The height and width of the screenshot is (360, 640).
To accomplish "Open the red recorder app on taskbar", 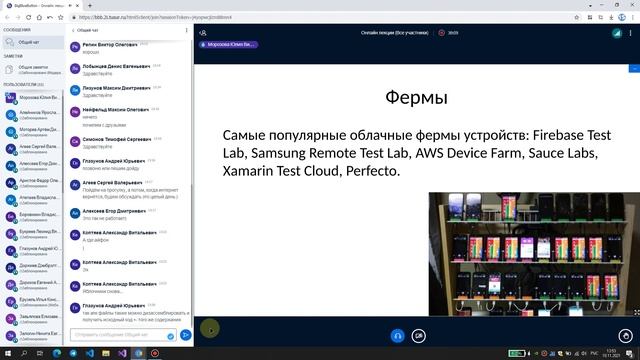I will (x=155, y=353).
